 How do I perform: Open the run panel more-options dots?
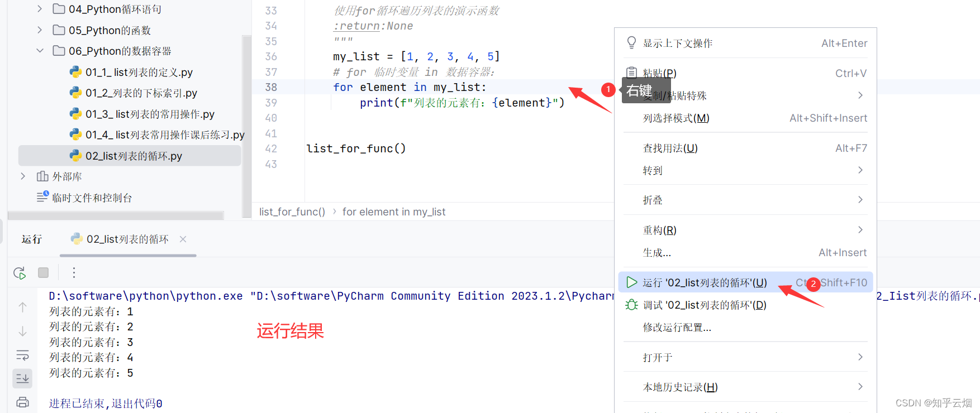74,272
